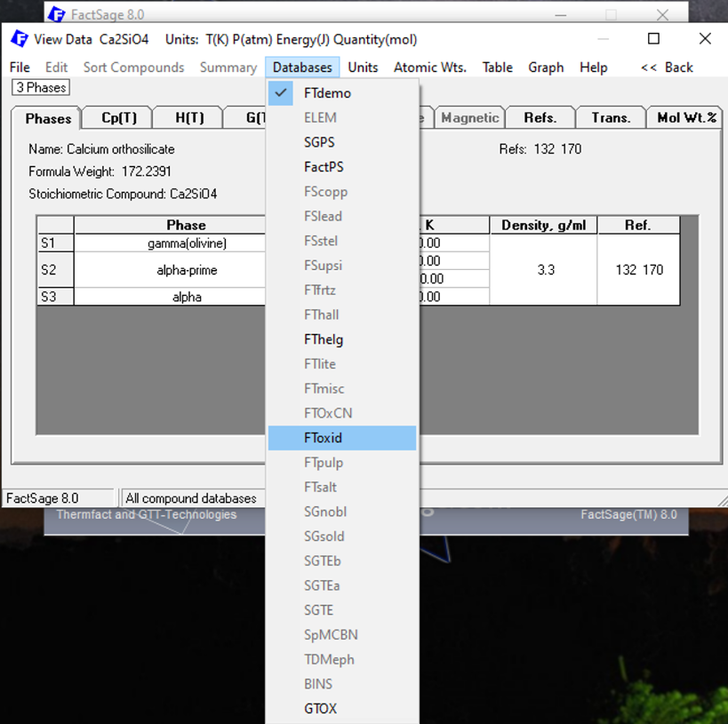Open the Help menu

[594, 68]
